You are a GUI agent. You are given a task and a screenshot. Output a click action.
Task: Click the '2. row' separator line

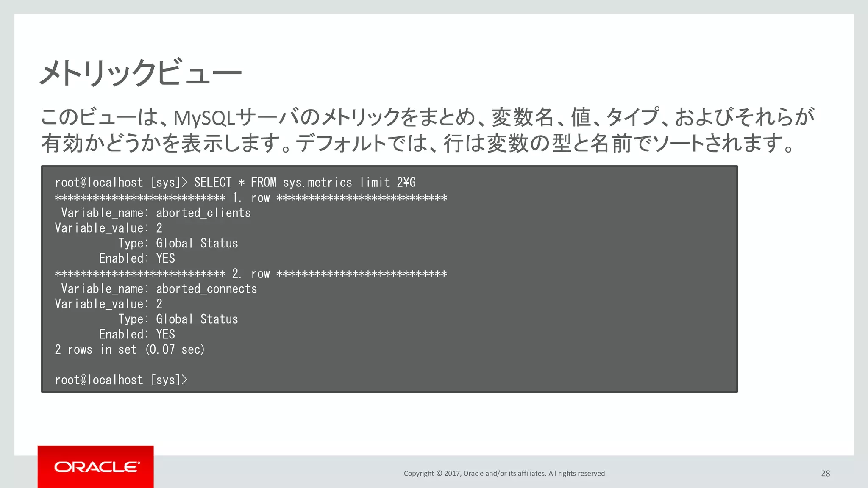point(251,274)
